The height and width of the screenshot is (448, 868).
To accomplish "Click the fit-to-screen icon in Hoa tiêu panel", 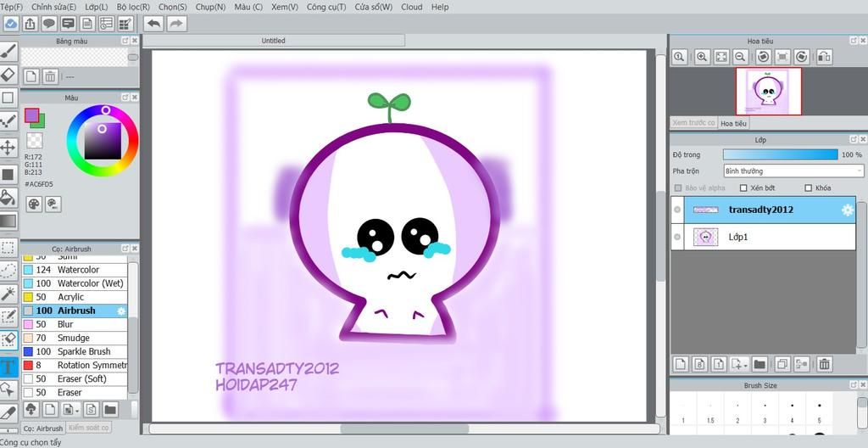I will 721,57.
